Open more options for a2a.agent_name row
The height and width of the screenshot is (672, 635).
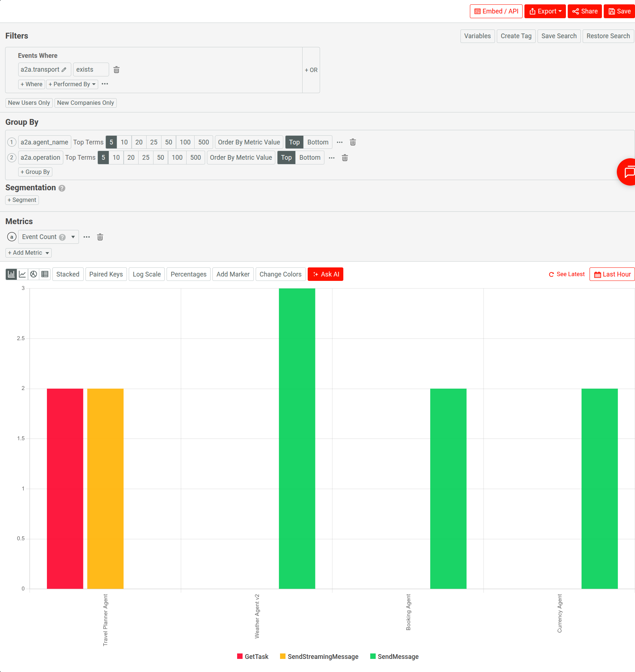pyautogui.click(x=340, y=142)
